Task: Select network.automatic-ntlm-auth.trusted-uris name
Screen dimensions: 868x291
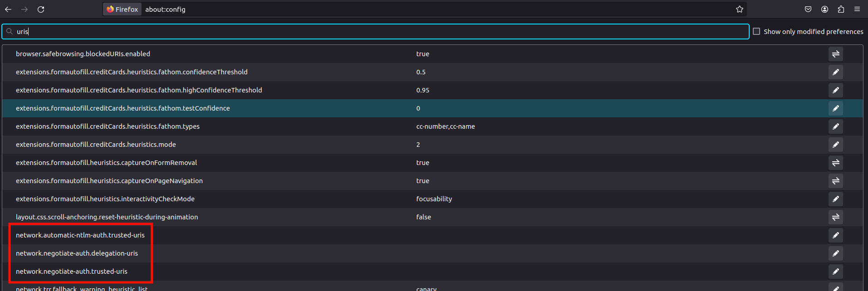Action: pyautogui.click(x=80, y=235)
